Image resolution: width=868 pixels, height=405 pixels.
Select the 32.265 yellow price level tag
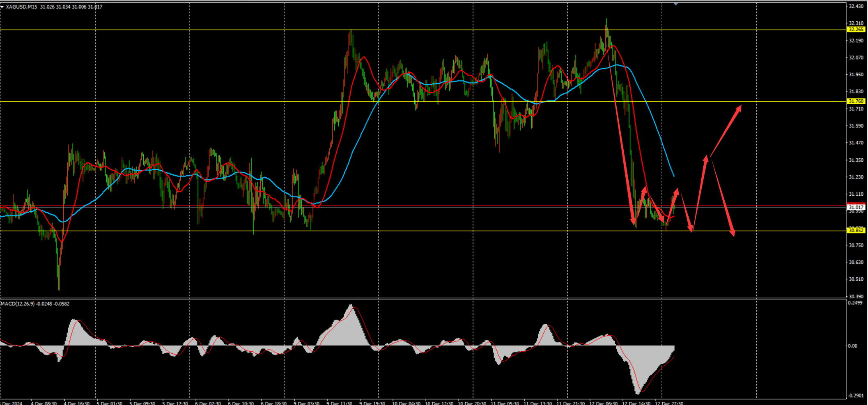(x=856, y=30)
